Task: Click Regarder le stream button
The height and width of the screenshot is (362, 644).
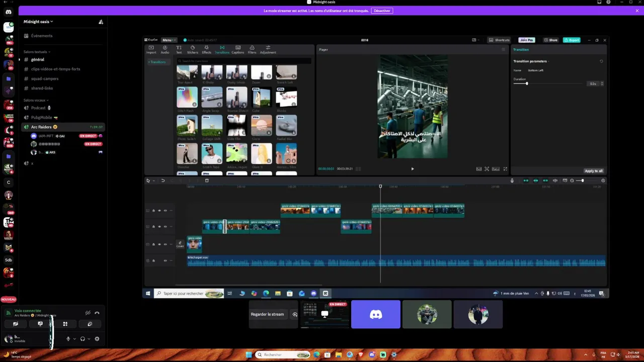Action: 268,314
